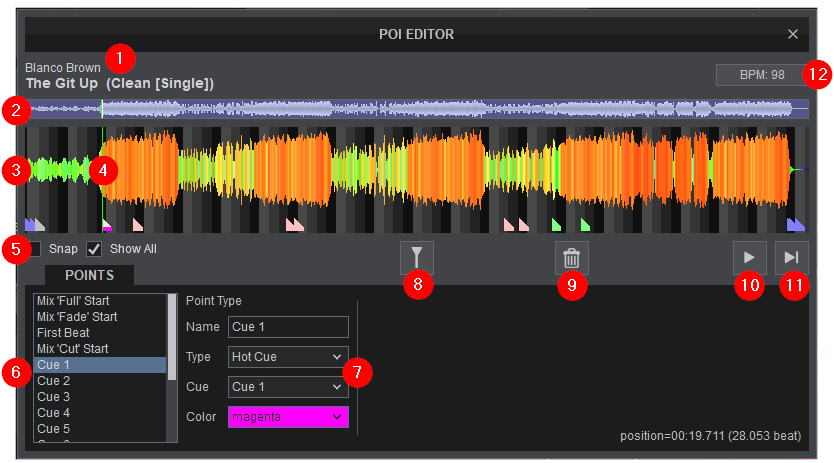834x463 pixels.
Task: Uncheck the Show All checkbox
Action: pyautogui.click(x=95, y=249)
